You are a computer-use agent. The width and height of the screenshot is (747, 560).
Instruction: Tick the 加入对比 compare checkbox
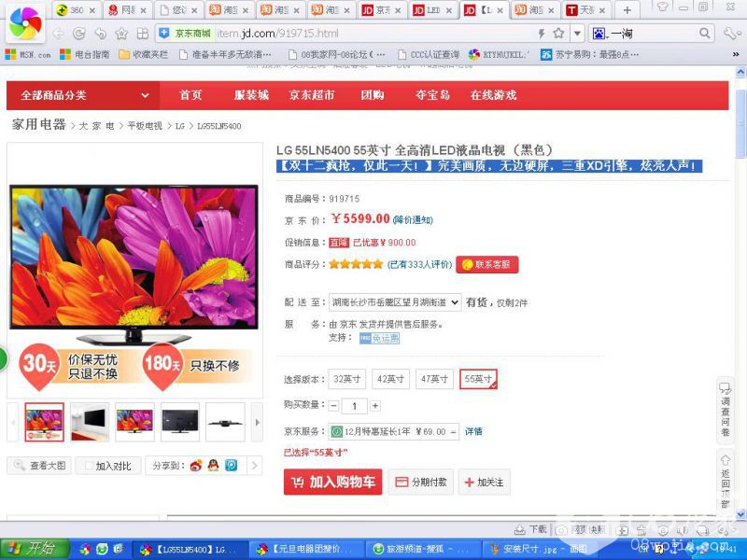coord(86,465)
